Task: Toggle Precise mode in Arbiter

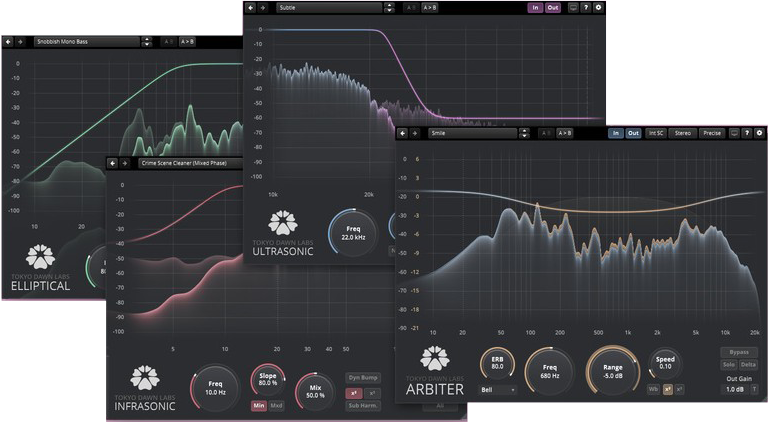Action: (x=712, y=133)
